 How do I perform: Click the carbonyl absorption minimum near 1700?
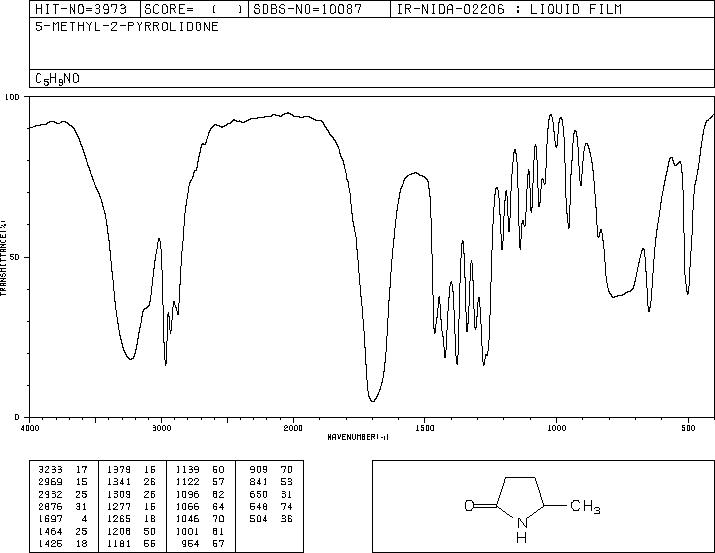[373, 401]
